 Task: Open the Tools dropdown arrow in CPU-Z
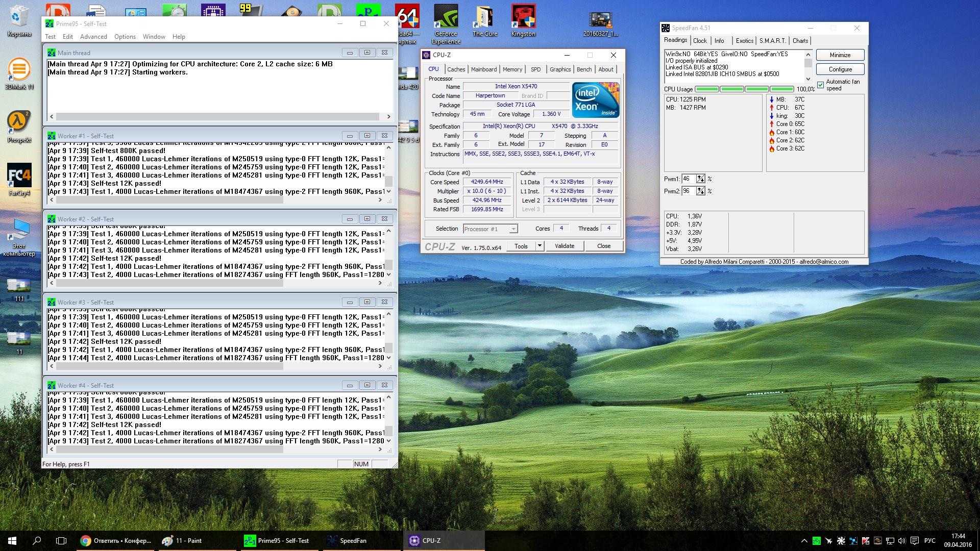(540, 246)
